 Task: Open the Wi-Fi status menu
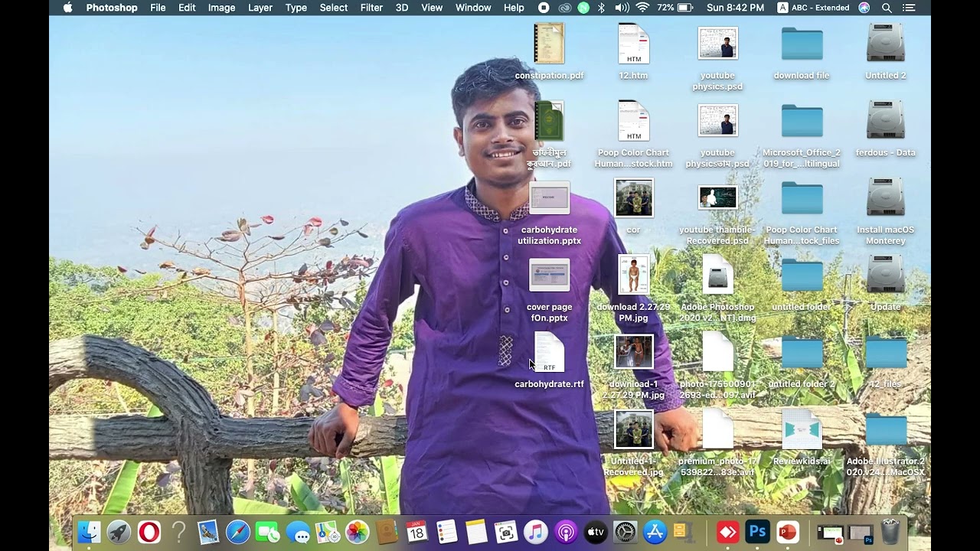click(642, 8)
